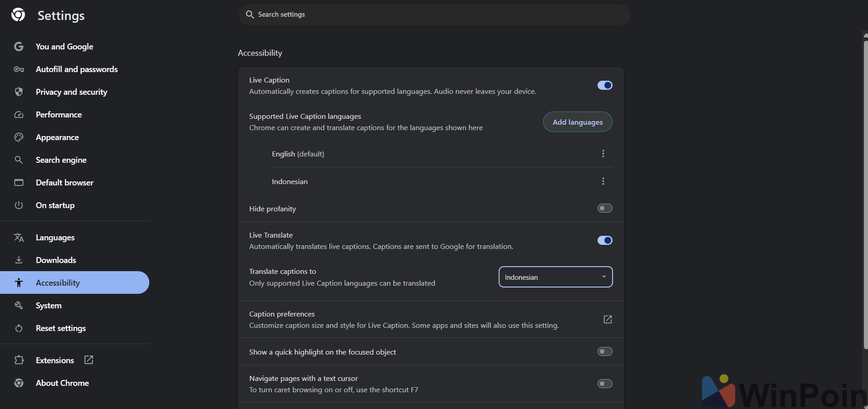Open more options menu for Indonesian

pos(603,181)
